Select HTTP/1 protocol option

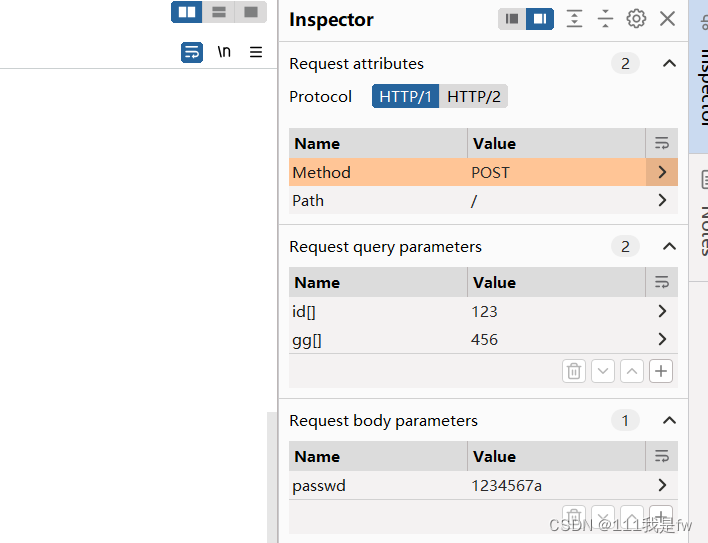tap(405, 96)
